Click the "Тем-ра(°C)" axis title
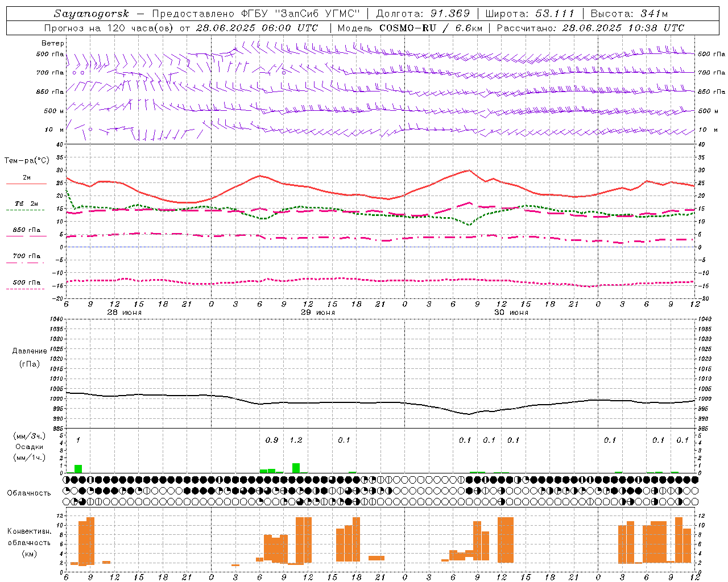Image resolution: width=728 pixels, height=582 pixels. (x=27, y=161)
